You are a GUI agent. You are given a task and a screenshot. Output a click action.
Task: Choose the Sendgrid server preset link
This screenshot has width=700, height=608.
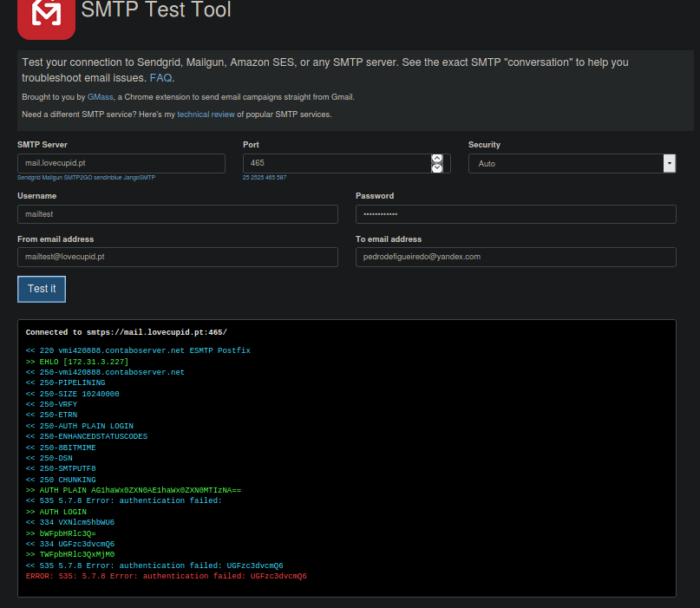click(29, 178)
